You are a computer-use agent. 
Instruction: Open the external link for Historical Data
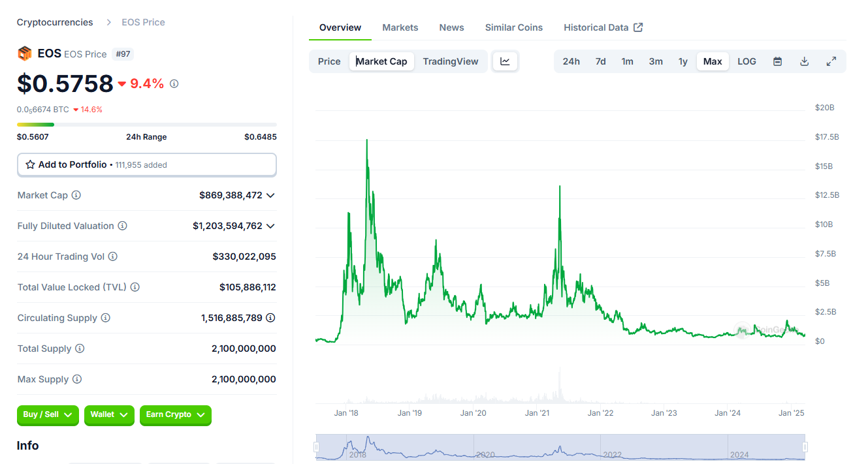tap(637, 27)
